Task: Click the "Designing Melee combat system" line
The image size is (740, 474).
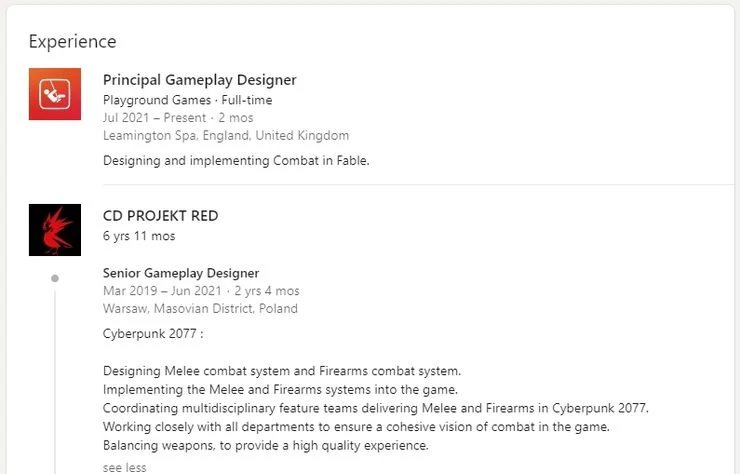Action: click(282, 371)
